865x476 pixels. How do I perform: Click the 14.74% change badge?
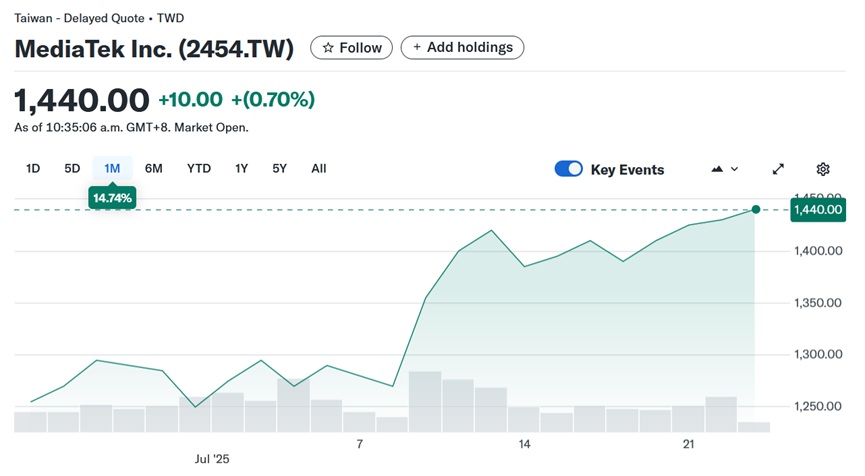112,198
